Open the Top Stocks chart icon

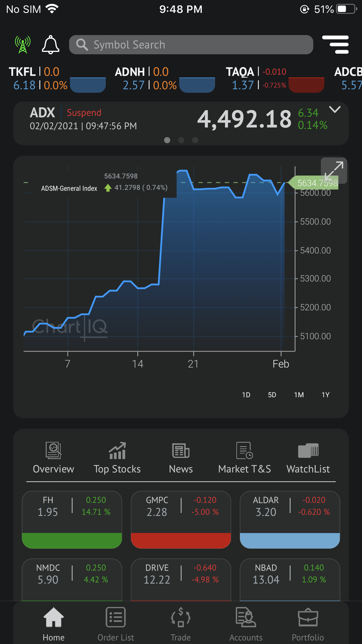tap(117, 451)
